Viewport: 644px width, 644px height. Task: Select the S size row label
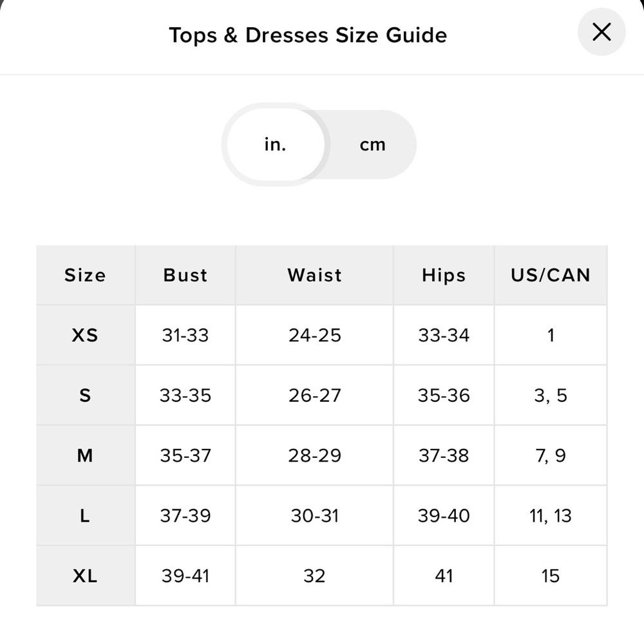point(85,395)
